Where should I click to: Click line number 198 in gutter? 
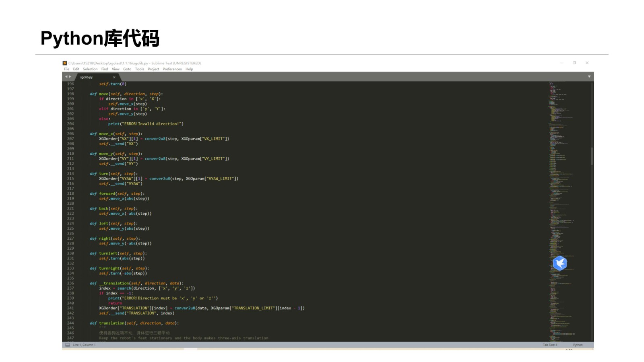(70, 94)
